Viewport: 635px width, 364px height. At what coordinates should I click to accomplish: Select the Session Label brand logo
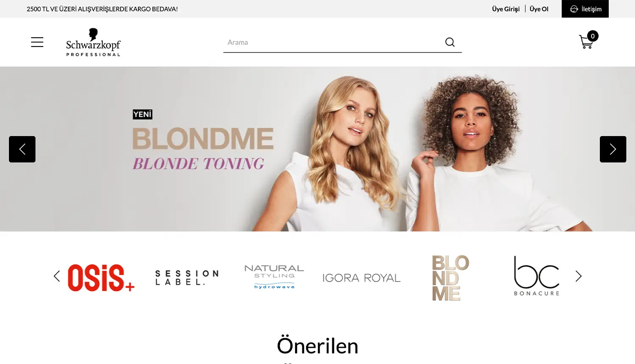click(187, 278)
